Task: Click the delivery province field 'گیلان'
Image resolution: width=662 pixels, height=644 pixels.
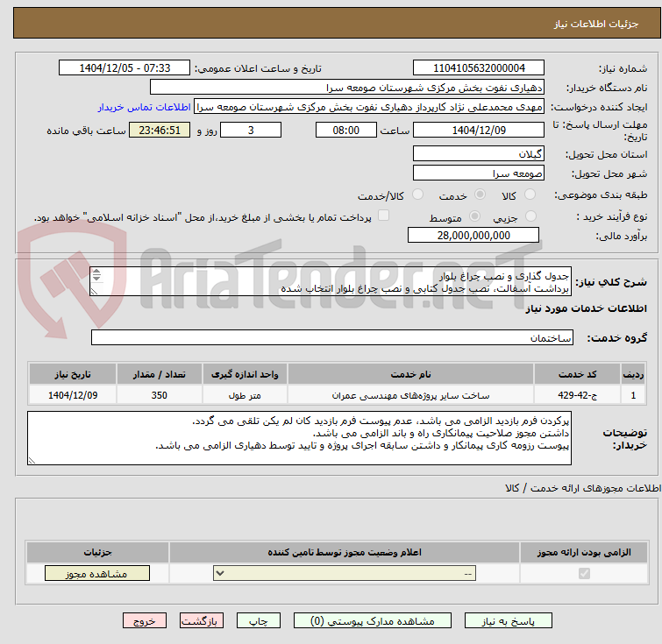Action: (x=479, y=153)
